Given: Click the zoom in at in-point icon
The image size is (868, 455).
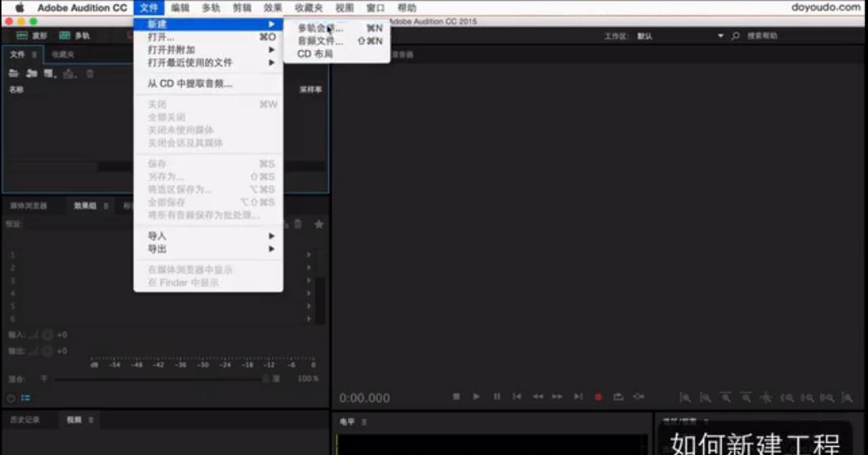Looking at the screenshot, I should [786, 398].
